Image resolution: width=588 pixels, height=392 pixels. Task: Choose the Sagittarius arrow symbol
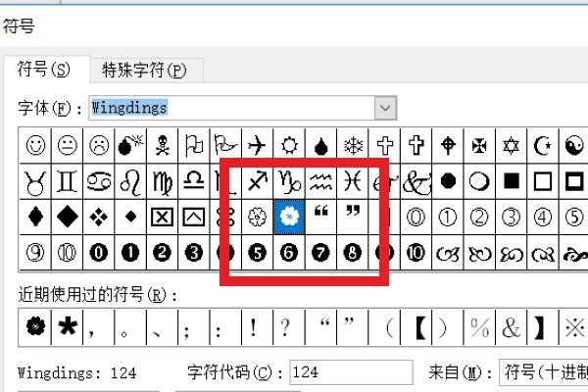257,181
